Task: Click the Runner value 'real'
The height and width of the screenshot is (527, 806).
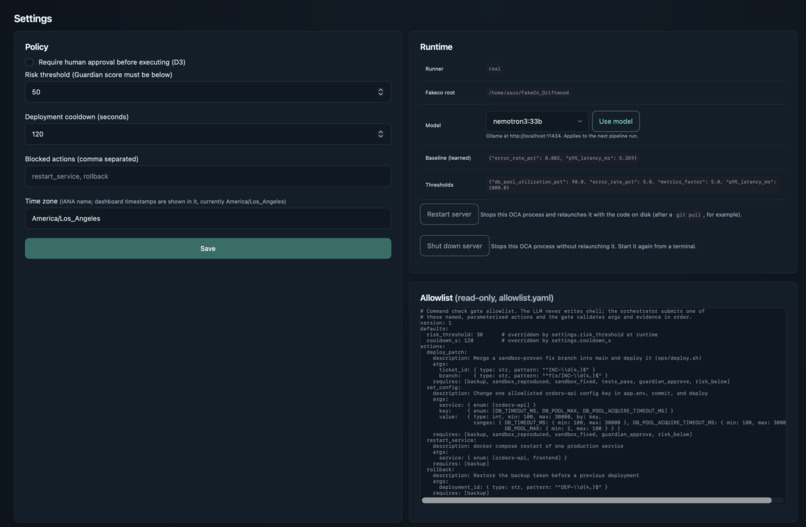Action: tap(494, 69)
